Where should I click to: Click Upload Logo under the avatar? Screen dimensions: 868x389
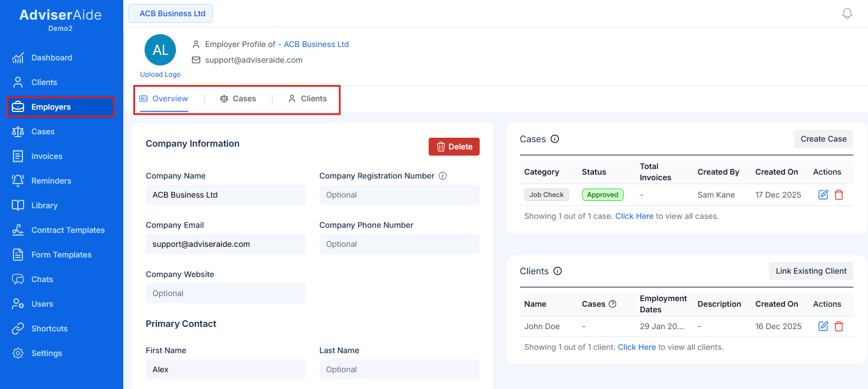[x=160, y=74]
